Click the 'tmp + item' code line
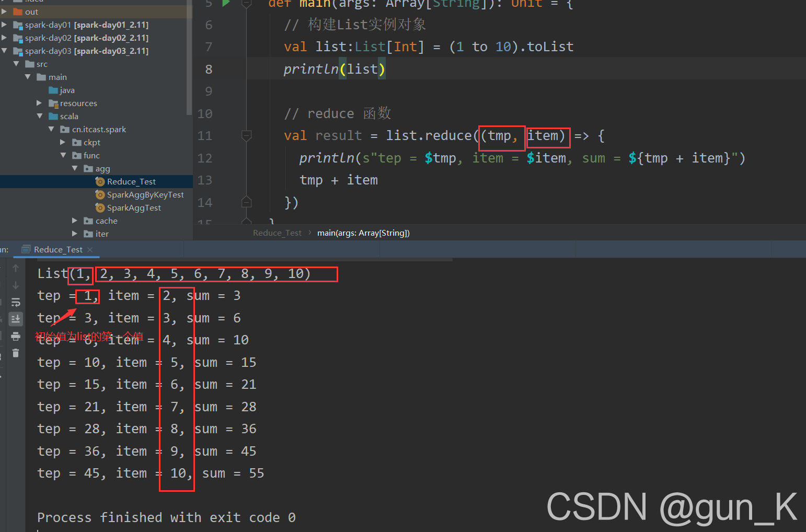 pyautogui.click(x=338, y=180)
